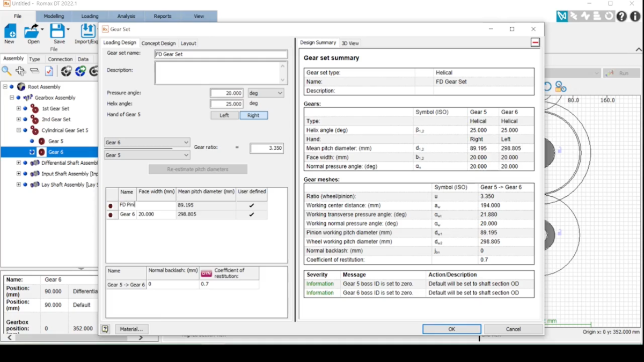Click the Save disk icon
The height and width of the screenshot is (362, 644).
pyautogui.click(x=57, y=31)
